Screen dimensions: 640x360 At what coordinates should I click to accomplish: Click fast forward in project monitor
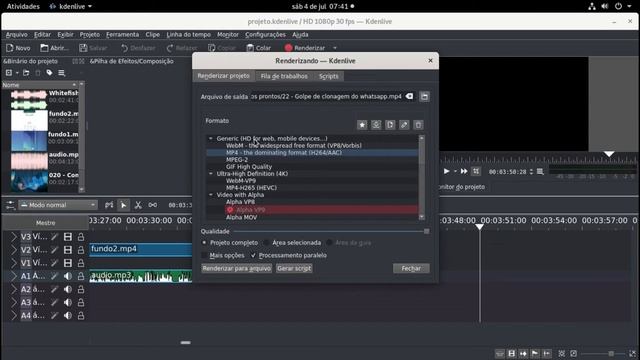click(464, 171)
